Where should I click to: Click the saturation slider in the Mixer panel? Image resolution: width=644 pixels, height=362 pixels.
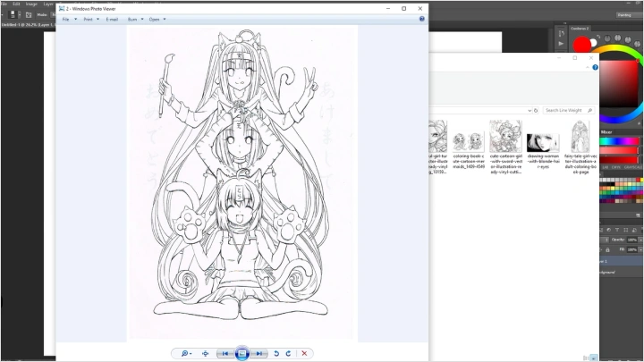tap(620, 151)
